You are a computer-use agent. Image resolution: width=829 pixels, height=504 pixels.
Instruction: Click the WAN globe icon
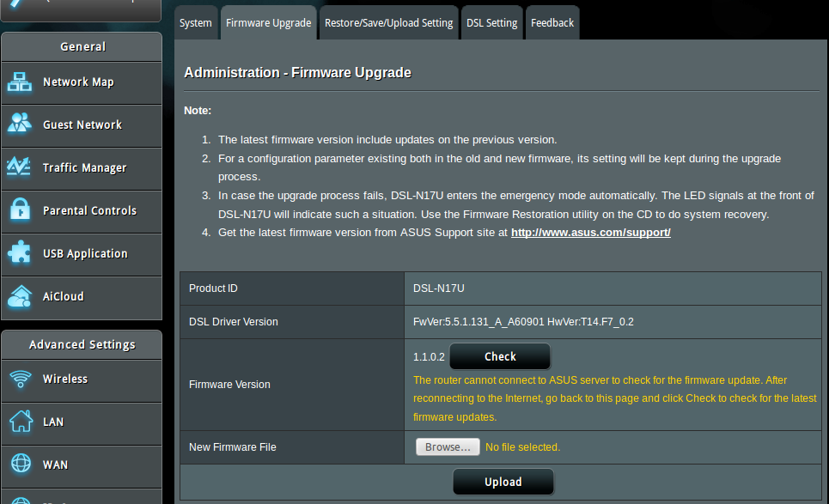click(x=21, y=463)
